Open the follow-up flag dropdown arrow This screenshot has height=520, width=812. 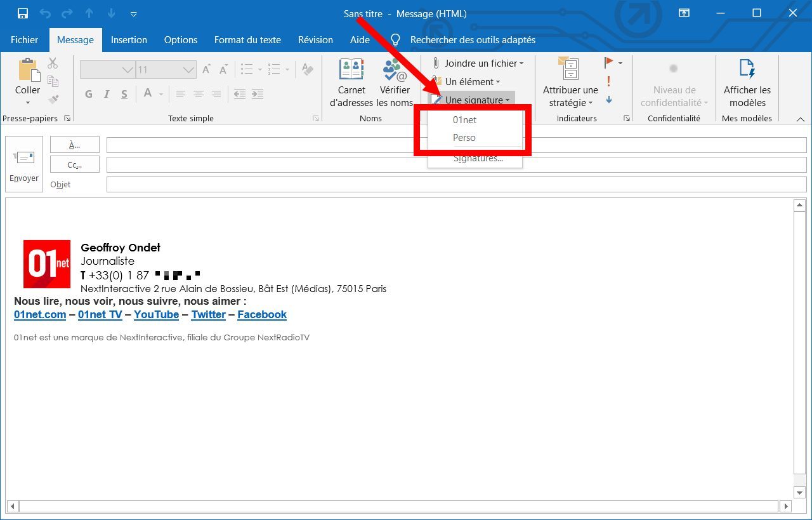tap(620, 63)
